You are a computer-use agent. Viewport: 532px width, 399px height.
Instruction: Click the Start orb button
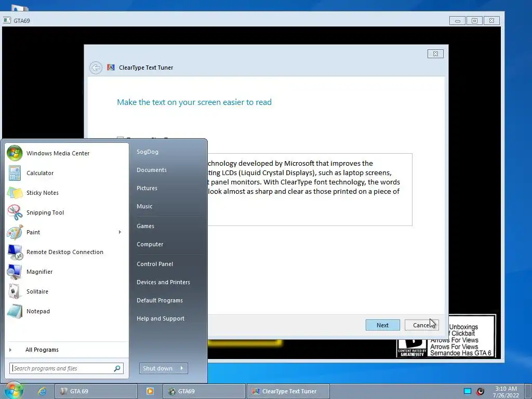coord(13,391)
